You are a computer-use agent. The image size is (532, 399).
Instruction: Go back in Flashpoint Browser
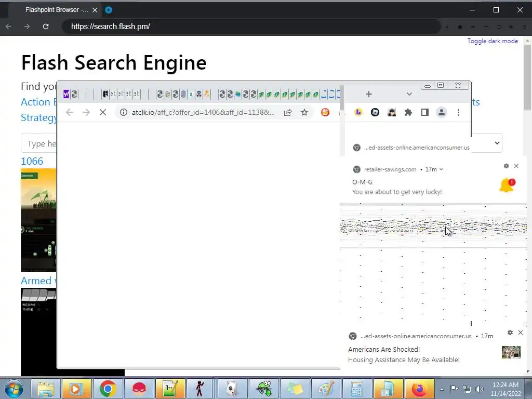click(x=8, y=26)
